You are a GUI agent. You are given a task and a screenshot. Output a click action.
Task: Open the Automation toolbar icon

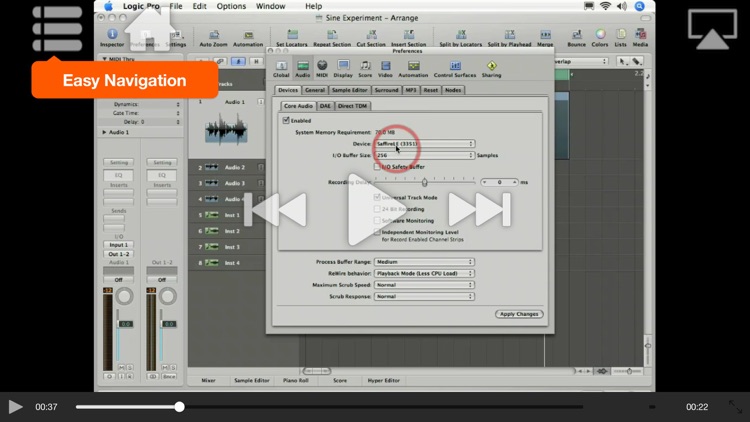tap(248, 35)
